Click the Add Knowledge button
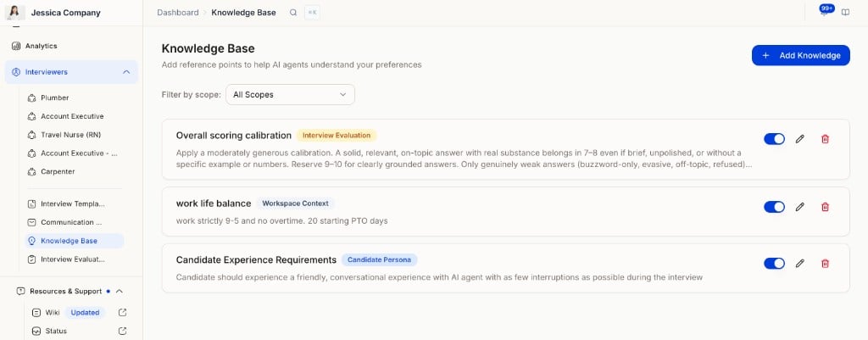The width and height of the screenshot is (868, 340). coord(800,55)
